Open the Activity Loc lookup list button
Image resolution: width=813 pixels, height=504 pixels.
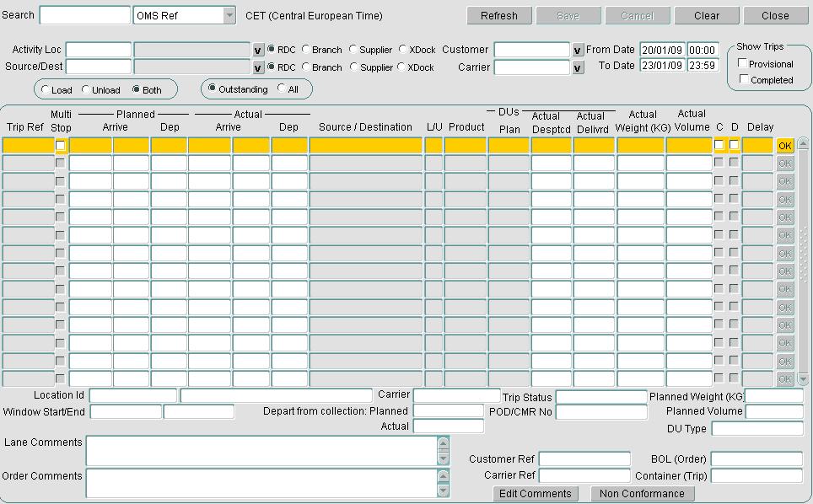pos(258,51)
